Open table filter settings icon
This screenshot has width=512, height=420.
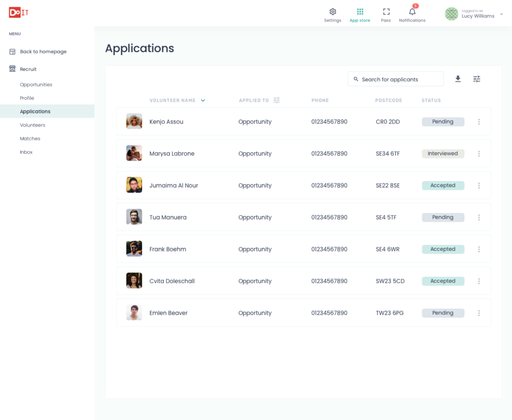click(x=477, y=79)
